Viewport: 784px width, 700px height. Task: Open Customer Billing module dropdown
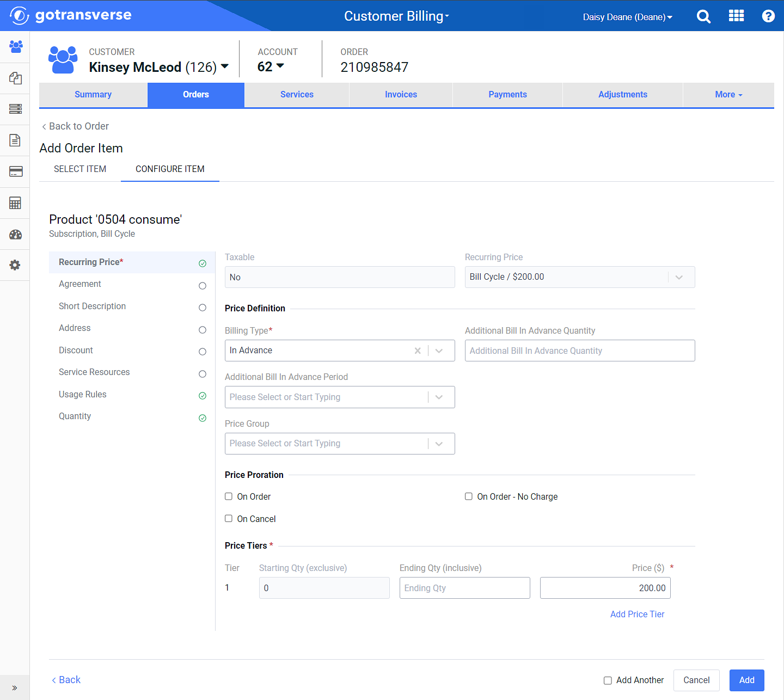tap(396, 16)
